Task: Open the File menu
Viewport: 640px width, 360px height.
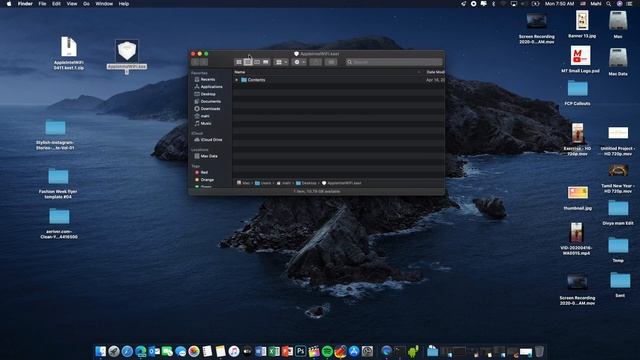Action: (x=42, y=4)
